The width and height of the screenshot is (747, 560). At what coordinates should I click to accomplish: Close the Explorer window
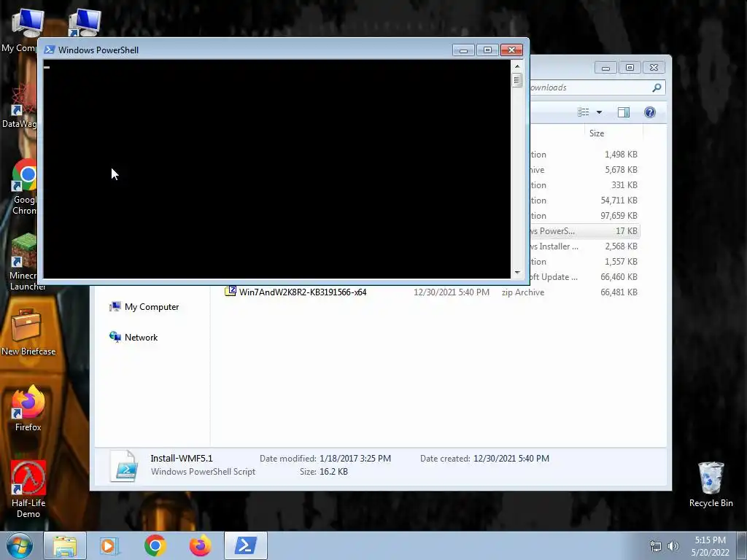[654, 68]
